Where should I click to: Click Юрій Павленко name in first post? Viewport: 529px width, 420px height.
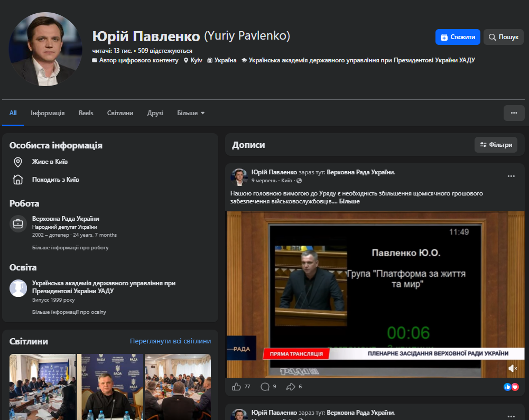274,172
